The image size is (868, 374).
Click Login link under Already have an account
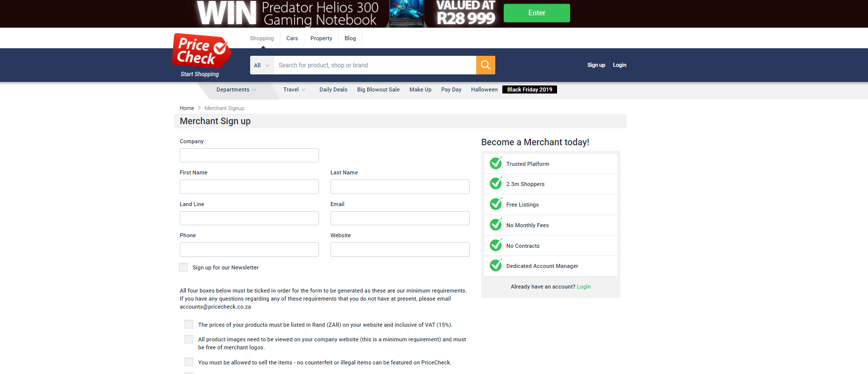(584, 287)
